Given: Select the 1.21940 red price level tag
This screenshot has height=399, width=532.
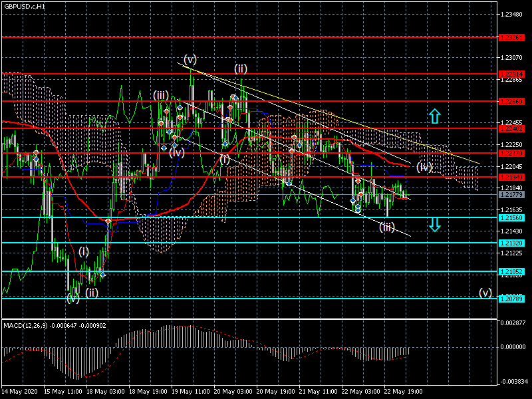Looking at the screenshot, I should click(x=511, y=177).
